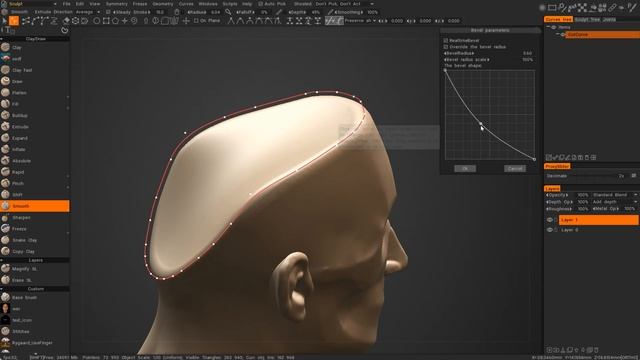
Task: Select the Pinch brush
Action: (35, 184)
